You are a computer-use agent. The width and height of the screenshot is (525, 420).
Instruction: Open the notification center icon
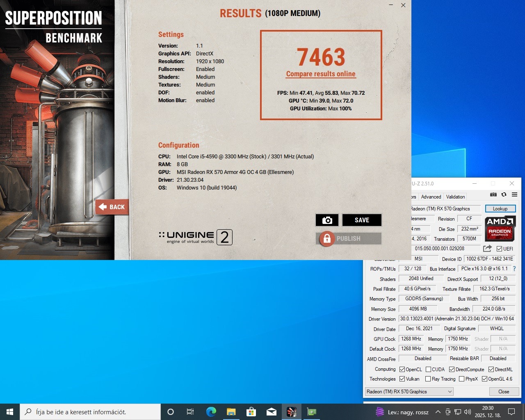[511, 412]
